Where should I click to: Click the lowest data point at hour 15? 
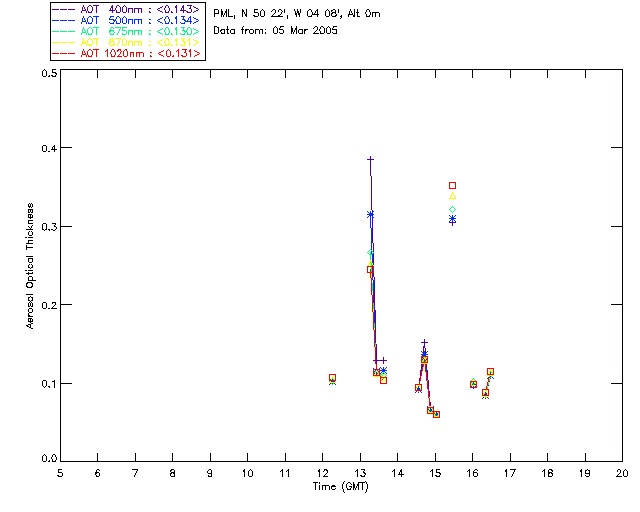pos(436,414)
